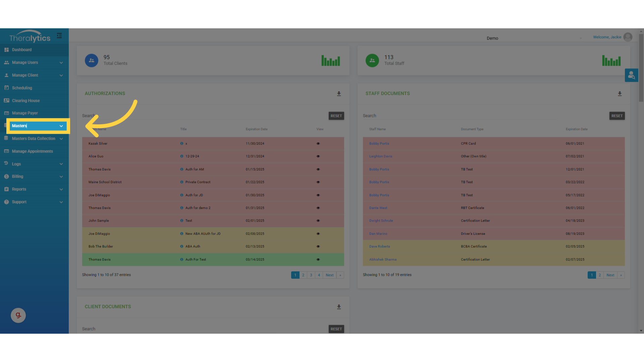Screen dimensions: 644x362
Task: View Alice Guo authorization eye icon
Action: click(318, 157)
